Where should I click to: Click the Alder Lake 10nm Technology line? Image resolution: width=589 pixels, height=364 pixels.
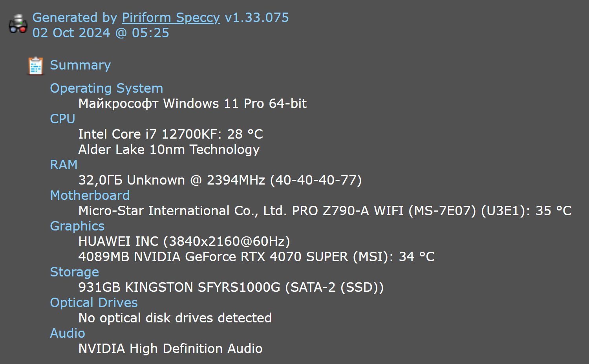169,150
